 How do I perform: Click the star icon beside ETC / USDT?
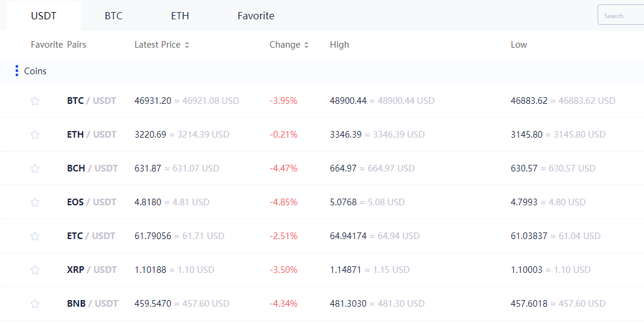(35, 236)
